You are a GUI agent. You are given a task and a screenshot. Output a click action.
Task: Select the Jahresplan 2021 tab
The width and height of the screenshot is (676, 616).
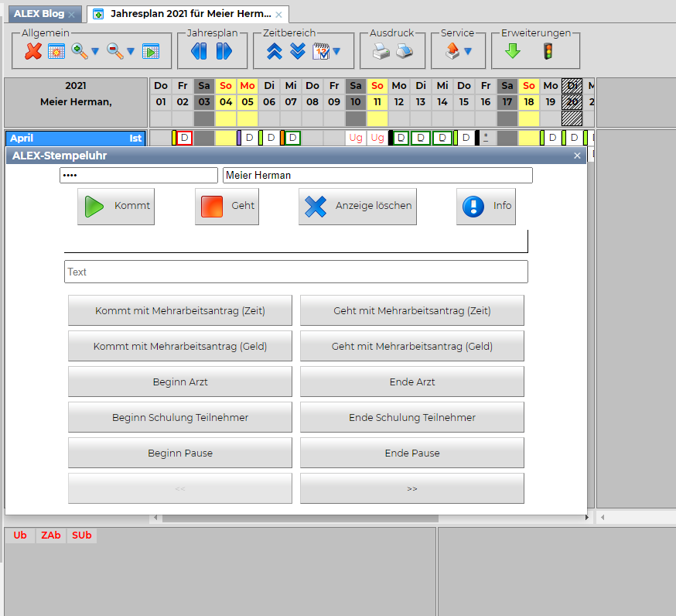(x=190, y=14)
